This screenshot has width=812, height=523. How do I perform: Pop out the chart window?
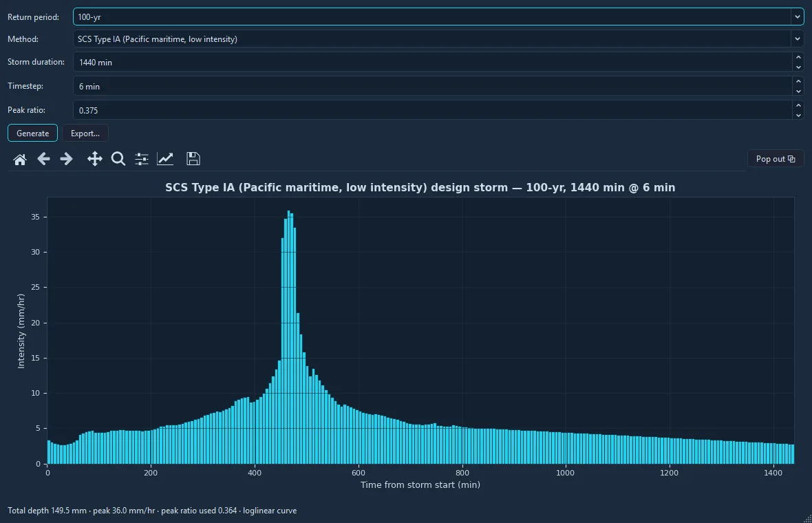[776, 159]
